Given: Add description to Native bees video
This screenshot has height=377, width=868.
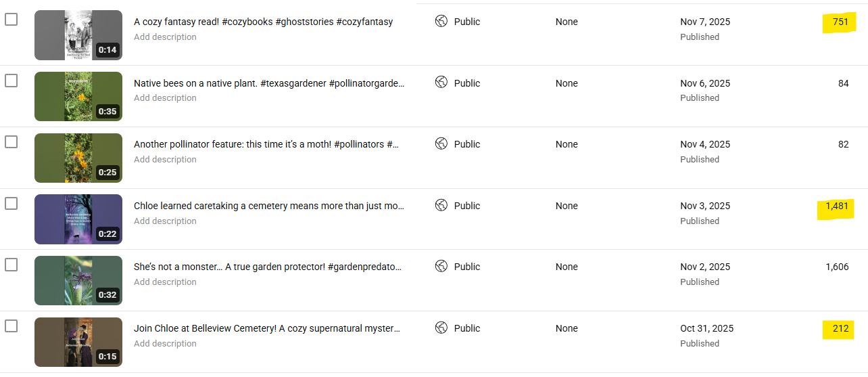Looking at the screenshot, I should click(165, 98).
